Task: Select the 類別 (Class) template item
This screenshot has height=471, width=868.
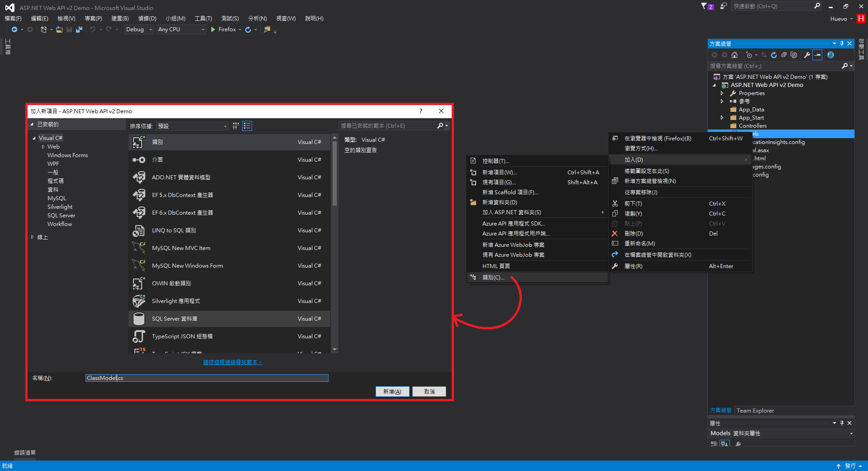Action: (229, 142)
